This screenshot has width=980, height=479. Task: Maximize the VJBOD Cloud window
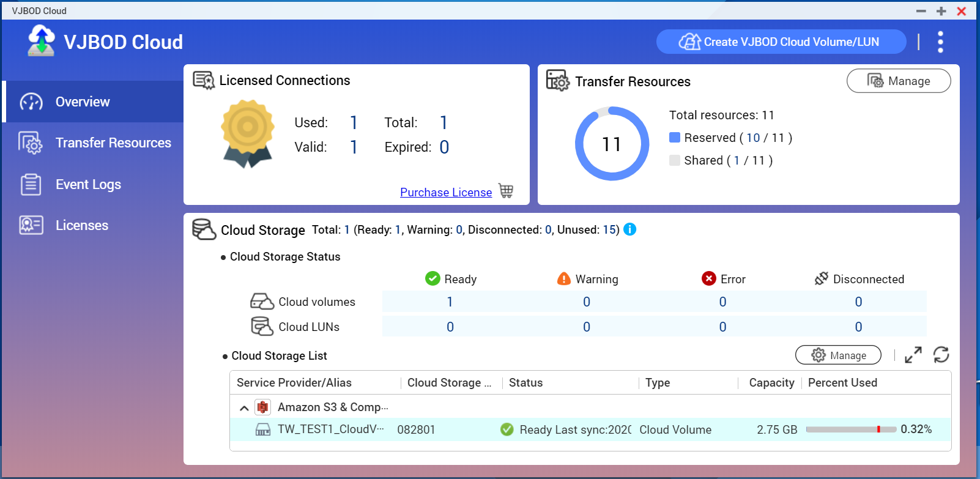[x=941, y=11]
